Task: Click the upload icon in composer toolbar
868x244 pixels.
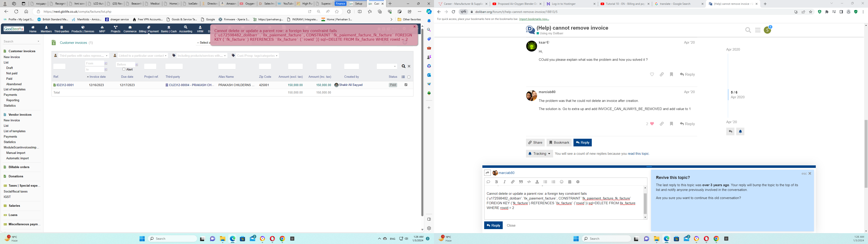Action: (x=537, y=182)
